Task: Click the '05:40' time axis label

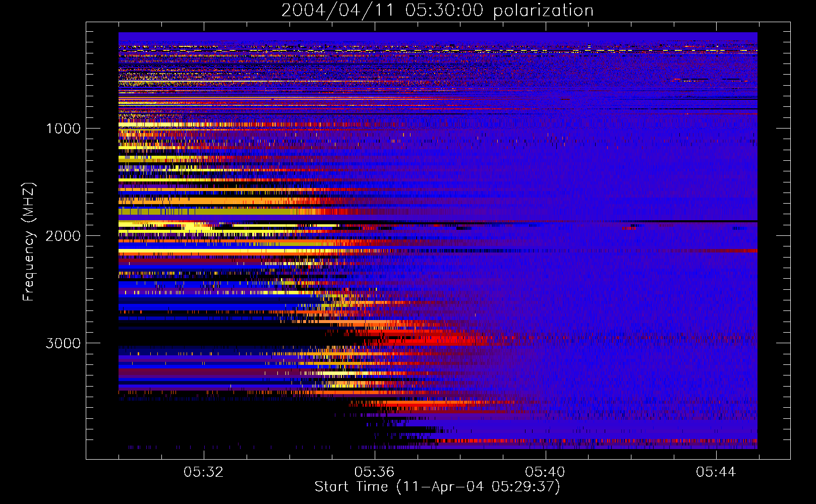Action: [545, 472]
